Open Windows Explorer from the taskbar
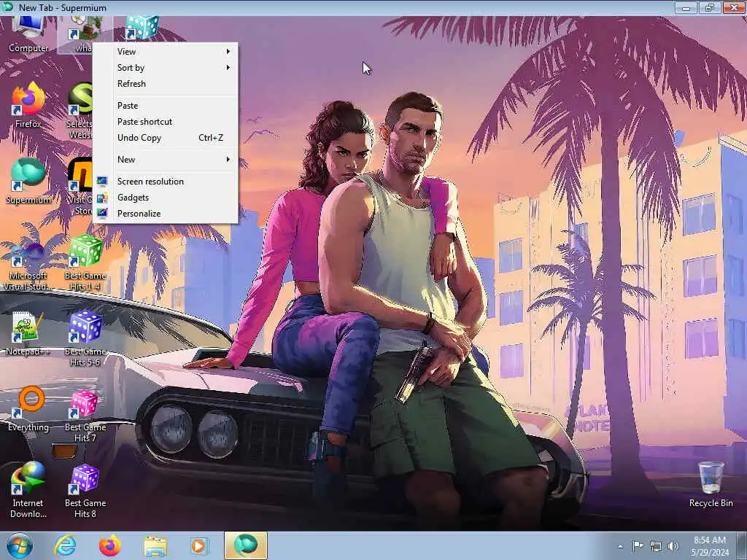The width and height of the screenshot is (747, 560). point(155,547)
